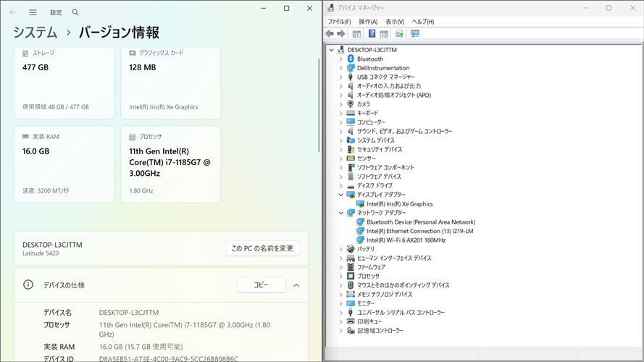
Task: Collapse the DESKTOP-L3CJTTM root node
Action: click(x=332, y=50)
